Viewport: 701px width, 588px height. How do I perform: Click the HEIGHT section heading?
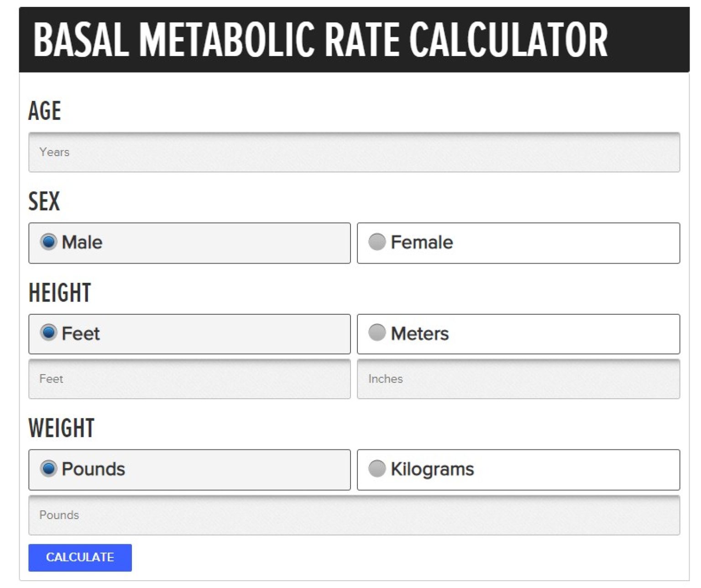click(x=60, y=292)
